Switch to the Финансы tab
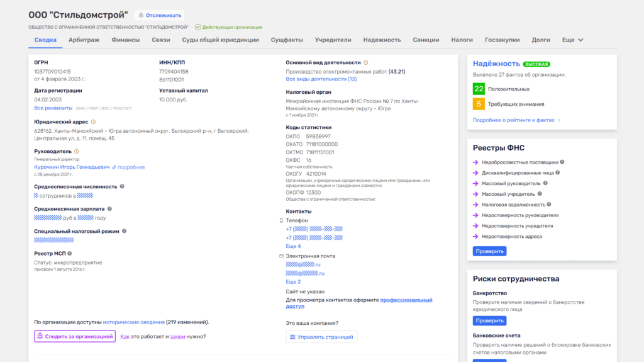 pyautogui.click(x=126, y=40)
